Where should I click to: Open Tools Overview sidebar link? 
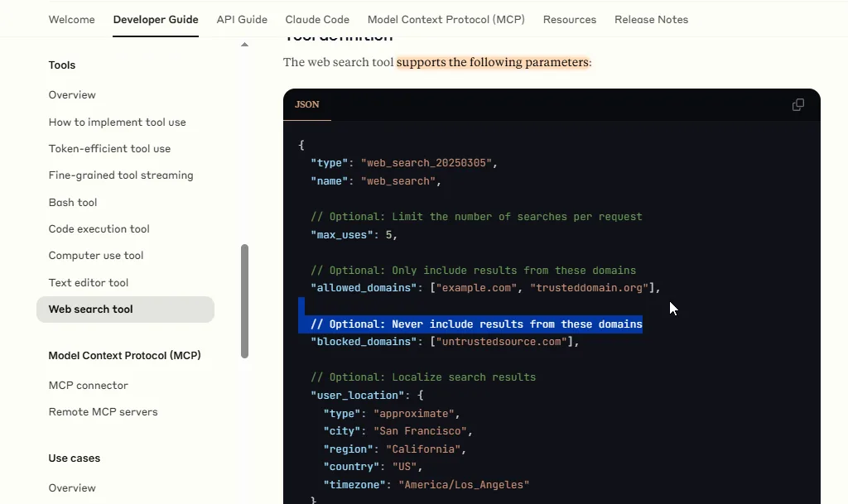pos(72,95)
